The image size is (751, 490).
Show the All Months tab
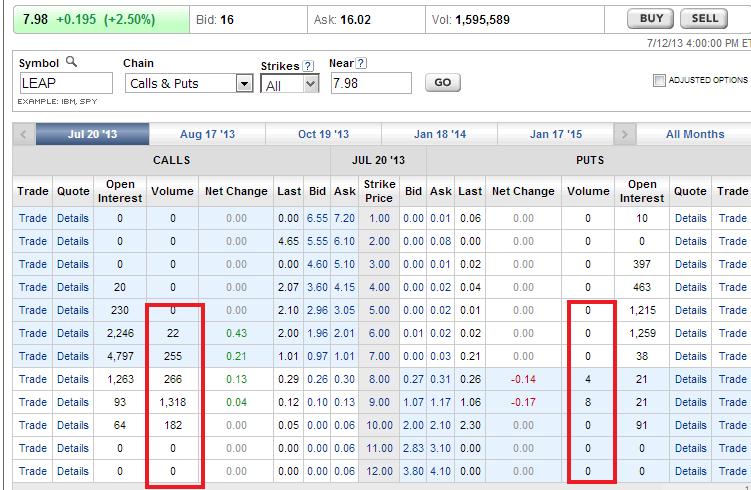[694, 134]
